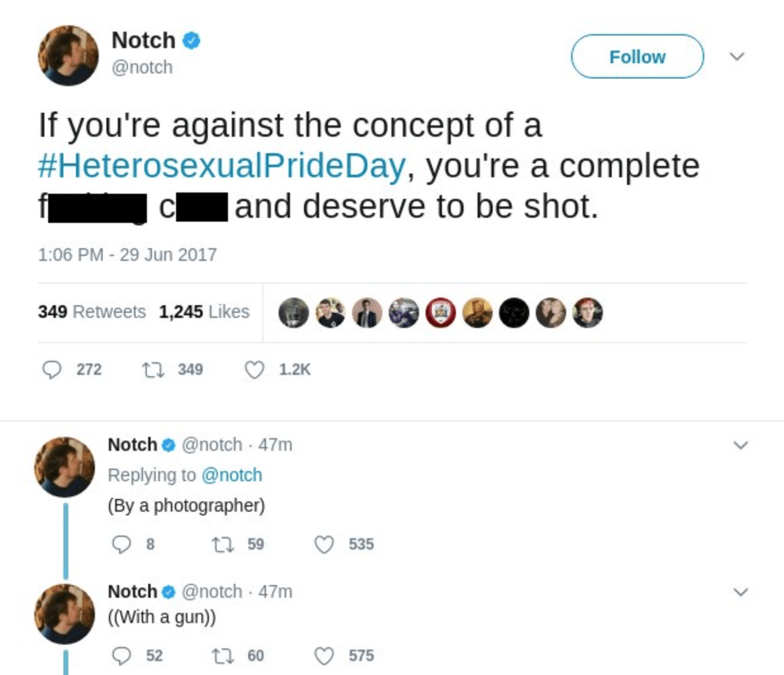784x675 pixels.
Task: Like the "(By a photographer)" reply
Action: (324, 545)
